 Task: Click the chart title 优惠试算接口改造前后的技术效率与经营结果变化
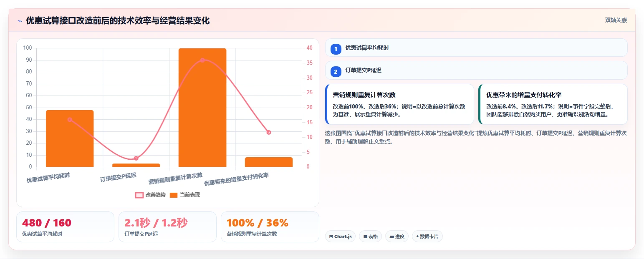118,21
